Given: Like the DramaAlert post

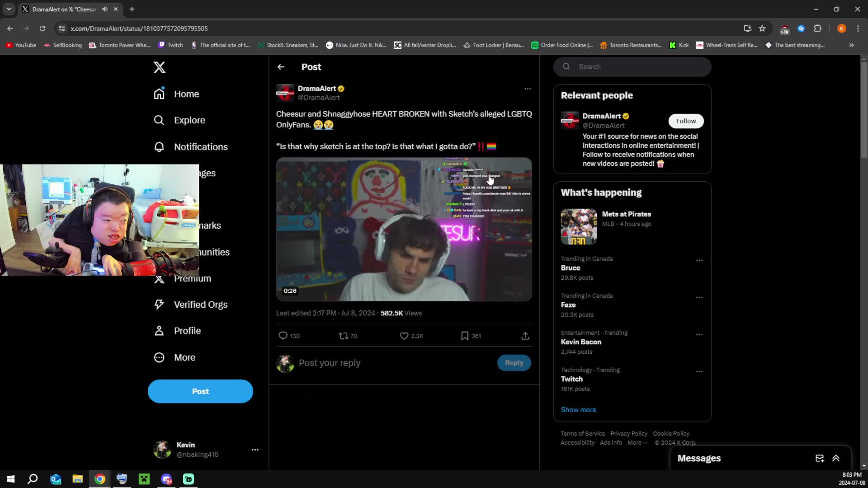Looking at the screenshot, I should [x=404, y=336].
